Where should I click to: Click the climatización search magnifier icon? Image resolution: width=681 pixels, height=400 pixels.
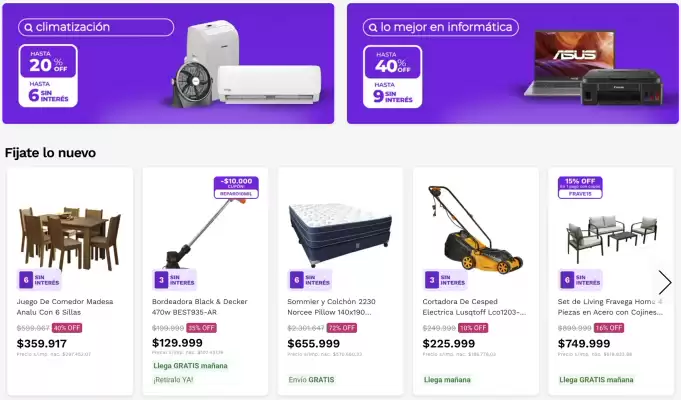pos(28,27)
